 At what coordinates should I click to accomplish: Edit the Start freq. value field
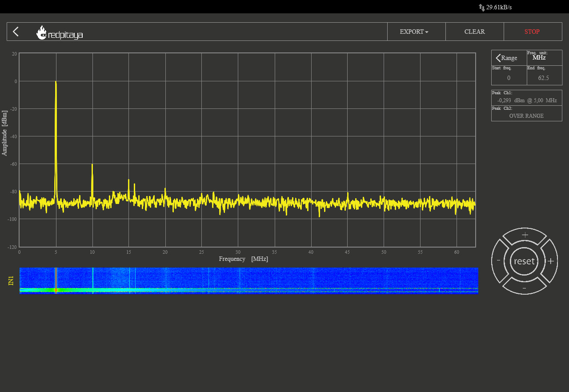(x=509, y=78)
